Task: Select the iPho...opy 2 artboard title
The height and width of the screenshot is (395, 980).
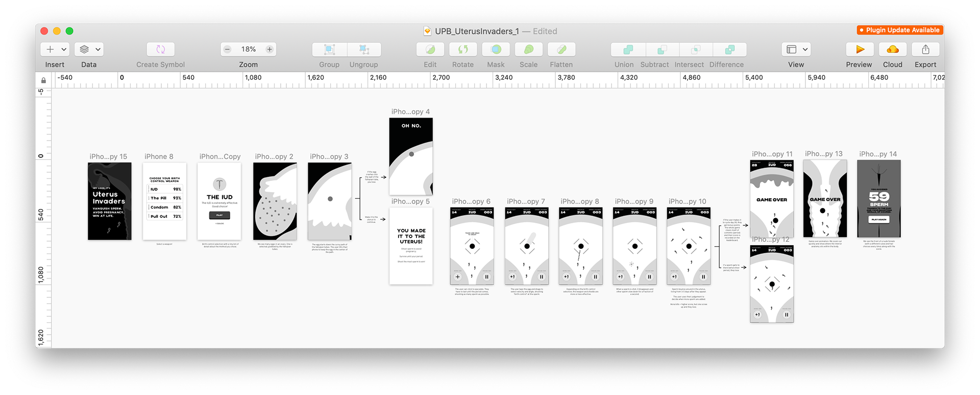Action: [x=274, y=156]
